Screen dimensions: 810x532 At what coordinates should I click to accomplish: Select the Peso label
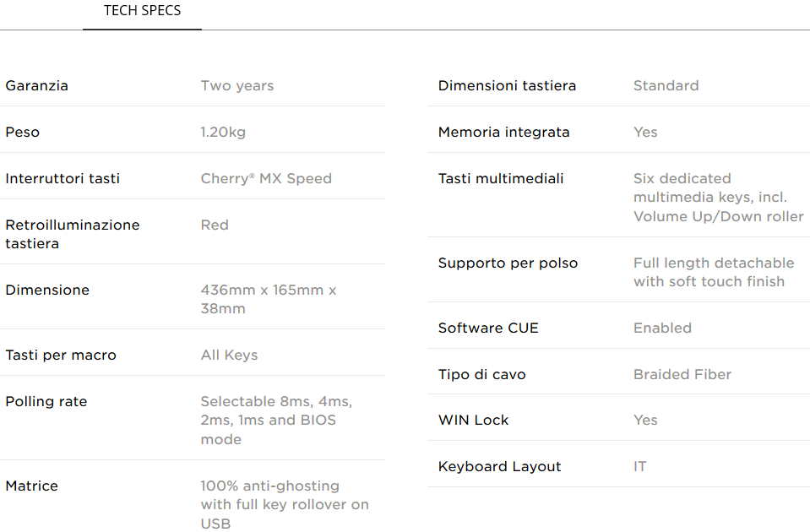point(22,133)
